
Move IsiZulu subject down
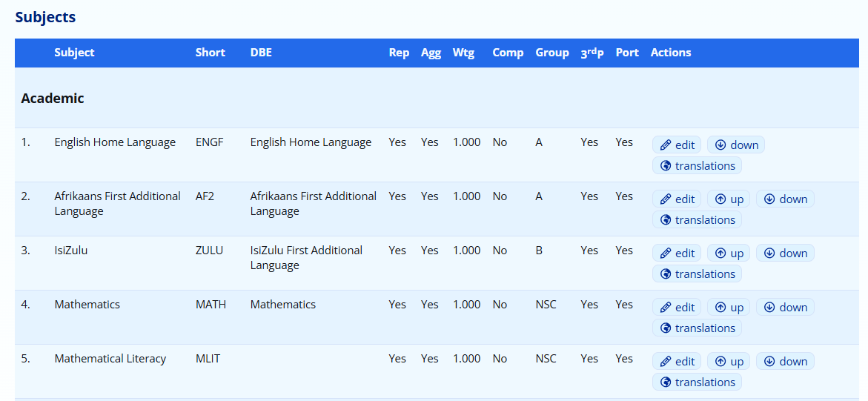785,253
